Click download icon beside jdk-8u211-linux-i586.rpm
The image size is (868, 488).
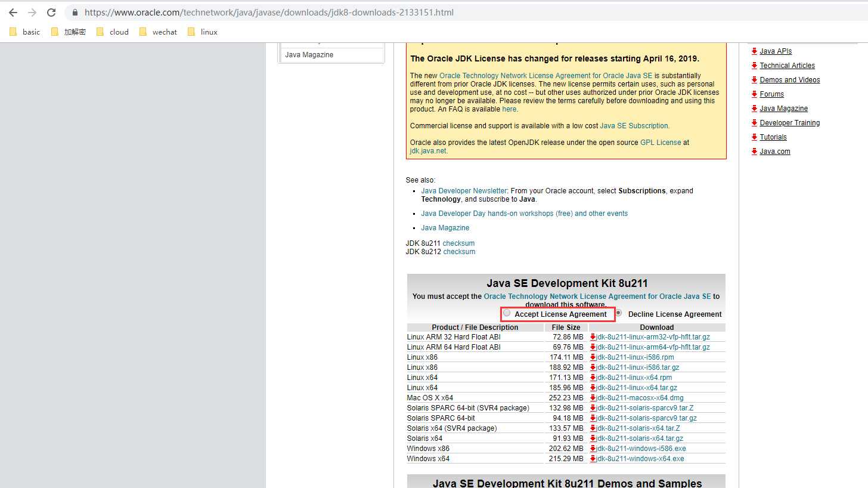(593, 357)
